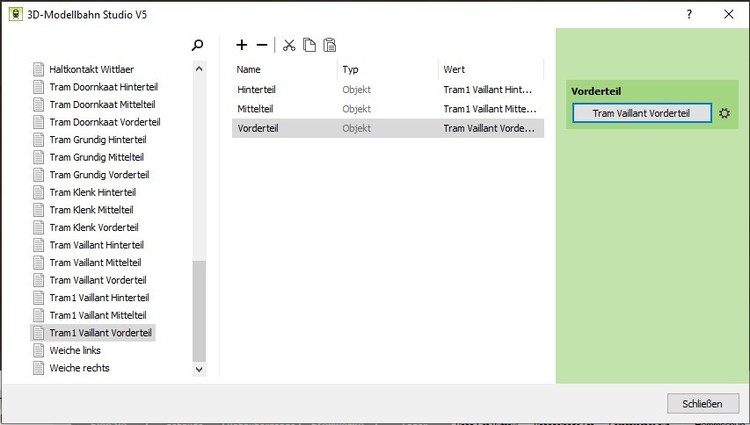
Task: Click document icon of Weiche rechts
Action: pyautogui.click(x=39, y=368)
